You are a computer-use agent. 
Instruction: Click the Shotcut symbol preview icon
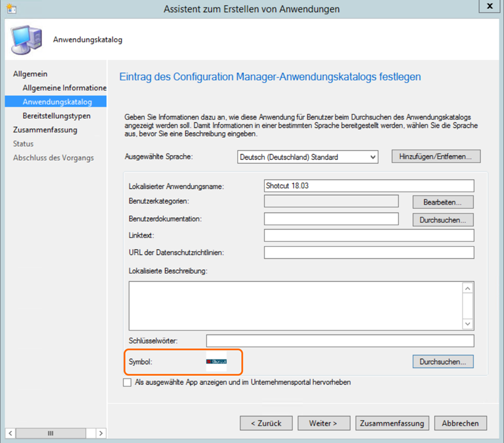point(216,362)
